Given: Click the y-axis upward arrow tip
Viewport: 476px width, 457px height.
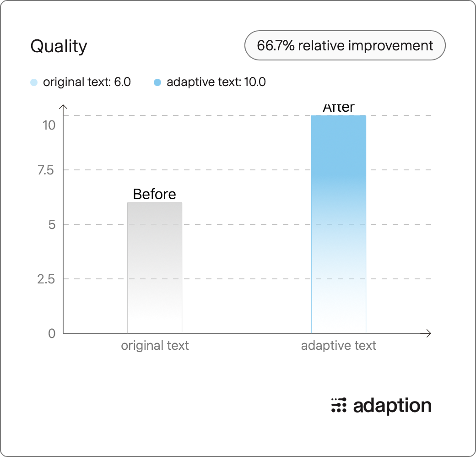Looking at the screenshot, I should pos(63,106).
